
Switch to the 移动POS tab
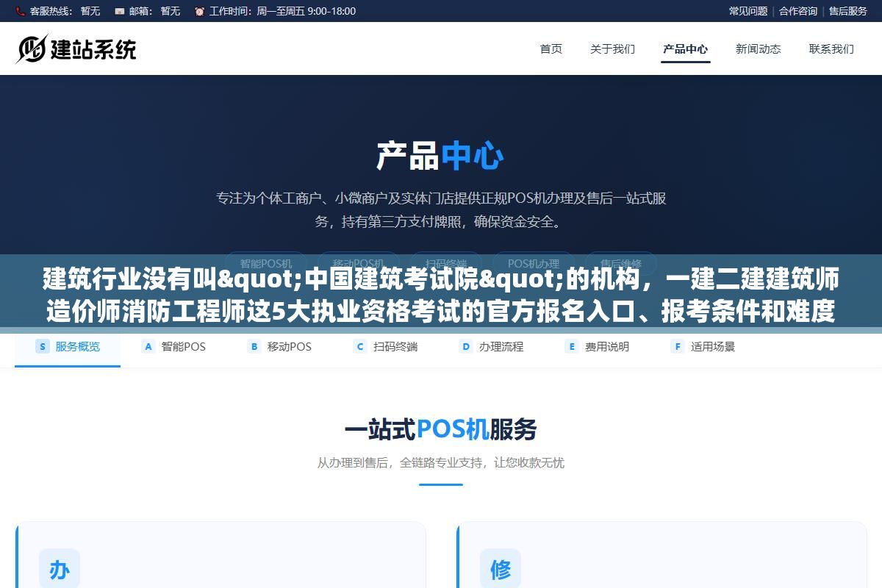click(279, 347)
